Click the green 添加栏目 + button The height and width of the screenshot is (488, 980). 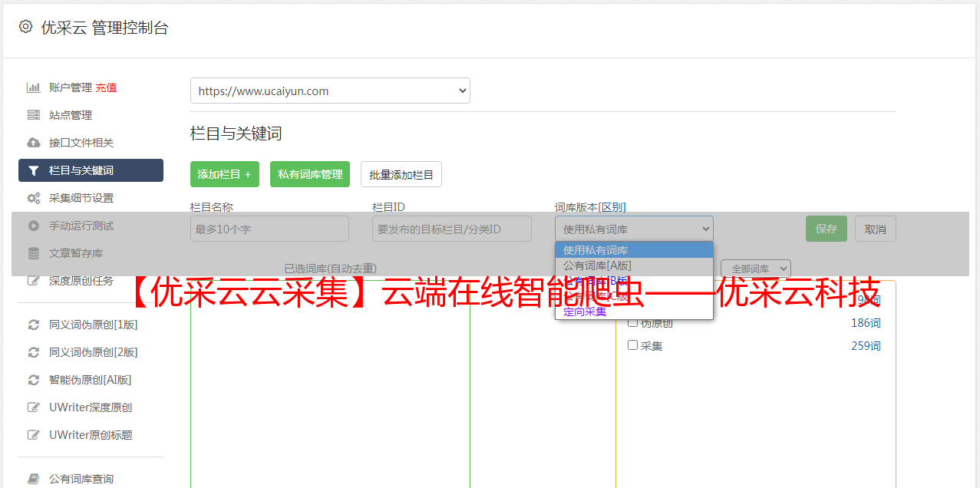225,174
